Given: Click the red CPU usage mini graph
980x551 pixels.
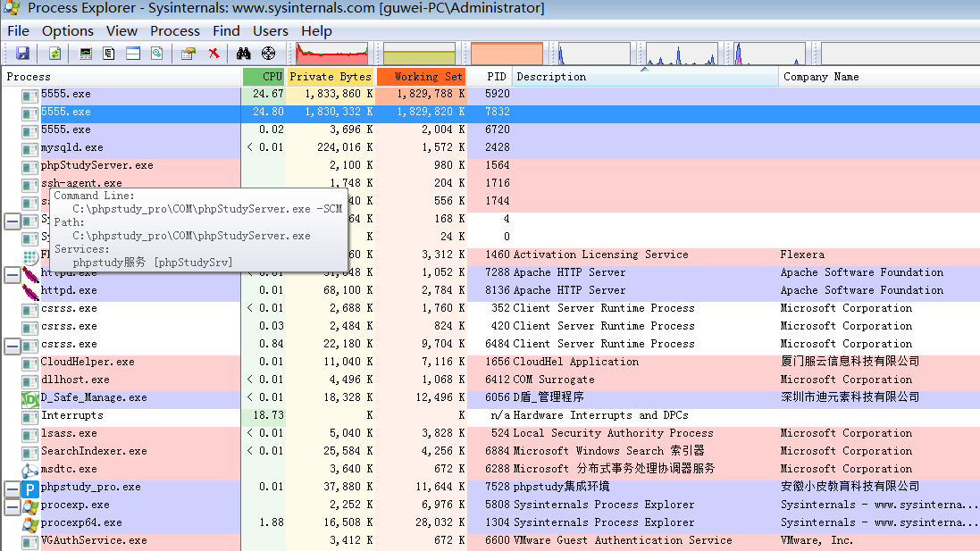Looking at the screenshot, I should [331, 54].
